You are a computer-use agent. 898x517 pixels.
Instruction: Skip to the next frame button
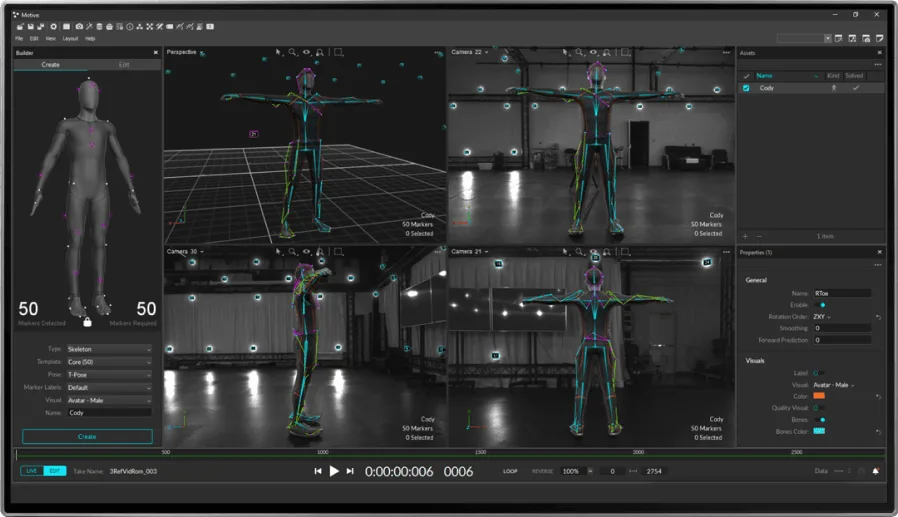[x=350, y=471]
